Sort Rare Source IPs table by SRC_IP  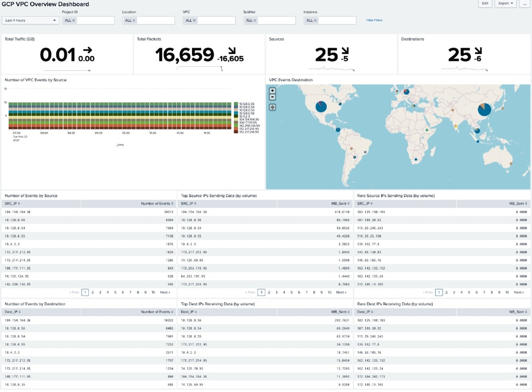(364, 204)
